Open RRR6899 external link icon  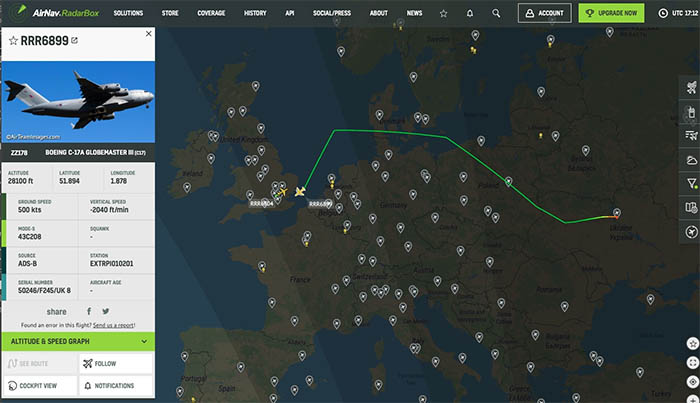point(75,40)
